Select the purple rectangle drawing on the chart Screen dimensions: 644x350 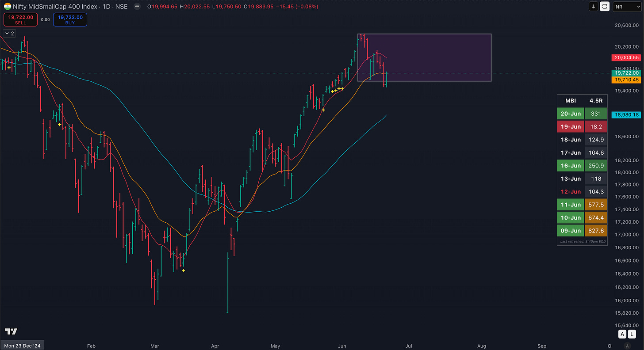click(425, 57)
